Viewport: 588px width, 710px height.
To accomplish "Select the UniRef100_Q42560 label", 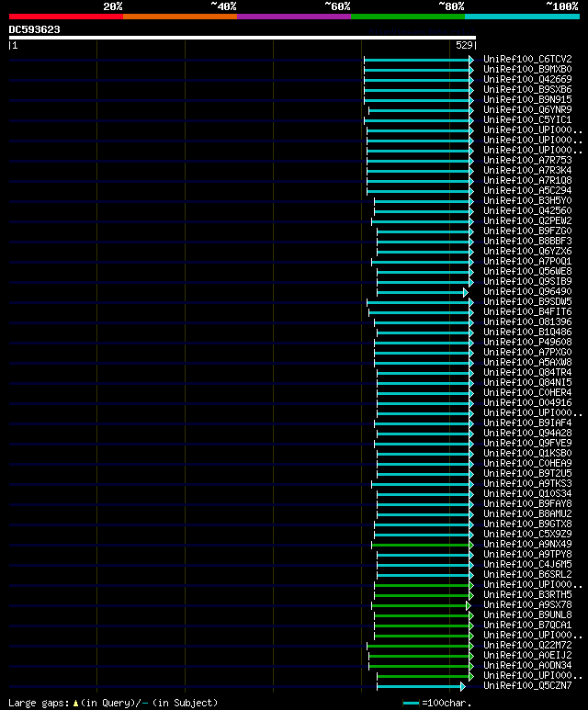I will pos(527,210).
